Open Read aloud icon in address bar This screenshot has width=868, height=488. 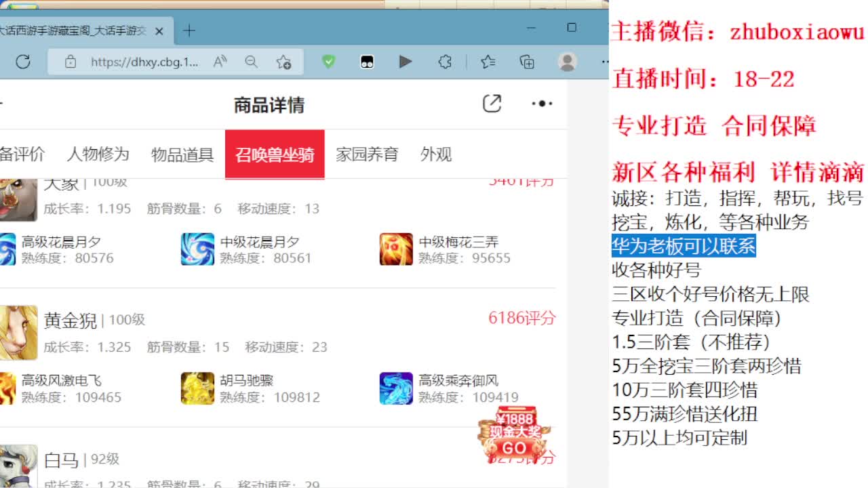220,62
